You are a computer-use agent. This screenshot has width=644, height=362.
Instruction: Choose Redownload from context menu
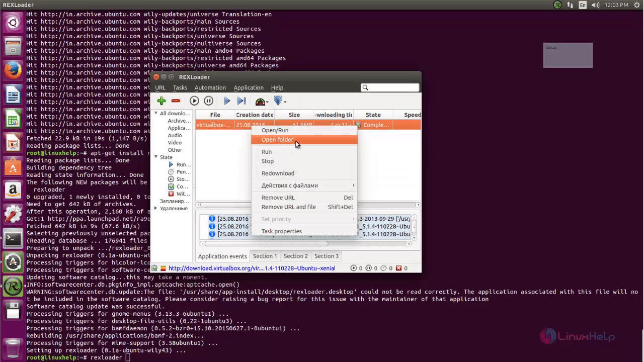[304, 173]
